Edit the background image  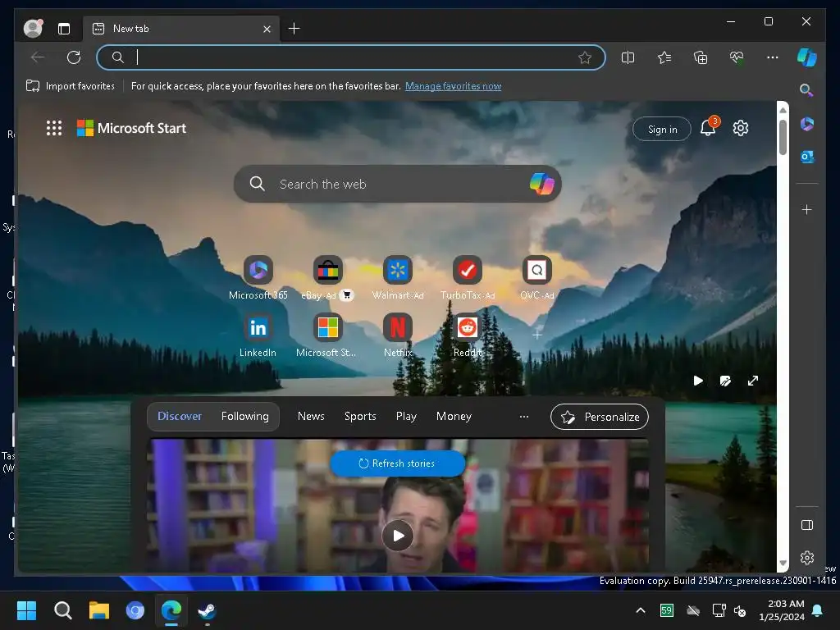tap(725, 381)
